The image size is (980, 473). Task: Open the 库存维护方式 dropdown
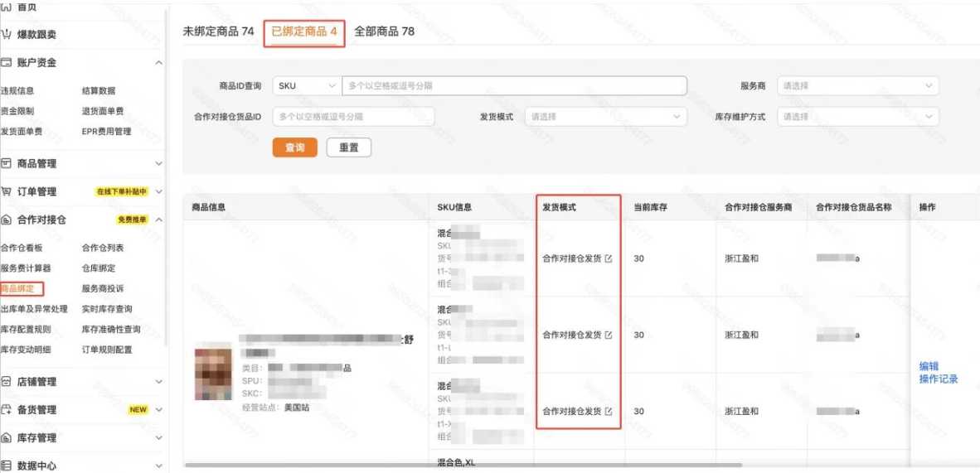tap(857, 117)
